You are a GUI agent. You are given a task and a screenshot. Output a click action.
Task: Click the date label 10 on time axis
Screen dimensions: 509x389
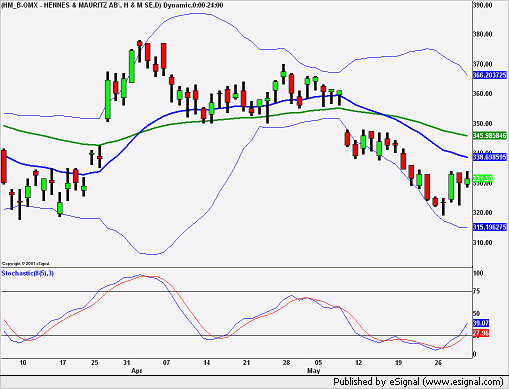(23, 363)
